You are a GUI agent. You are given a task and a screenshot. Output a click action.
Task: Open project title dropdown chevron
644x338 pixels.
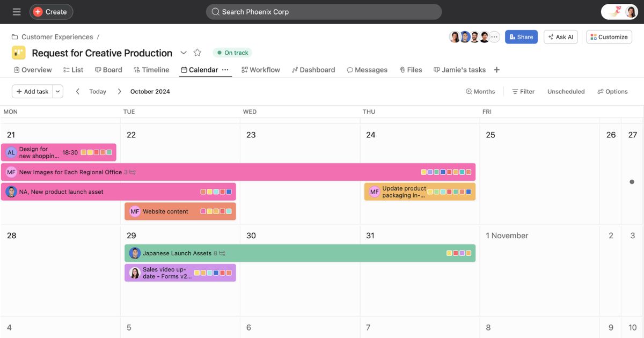[184, 53]
